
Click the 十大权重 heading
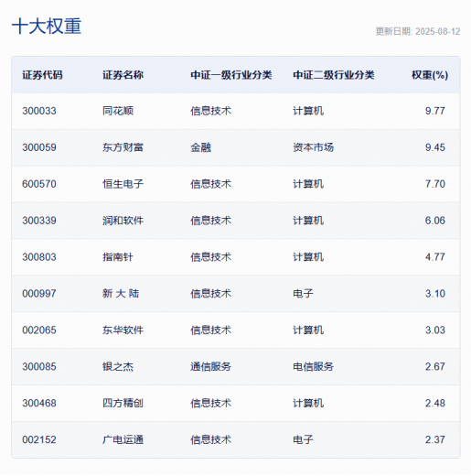(47, 27)
